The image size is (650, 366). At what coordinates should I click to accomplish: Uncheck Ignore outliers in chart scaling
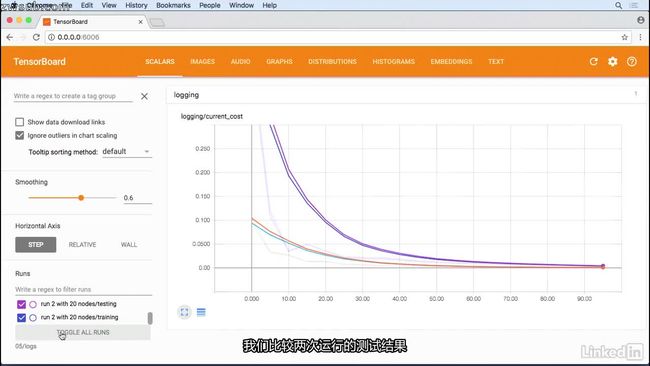coord(19,135)
